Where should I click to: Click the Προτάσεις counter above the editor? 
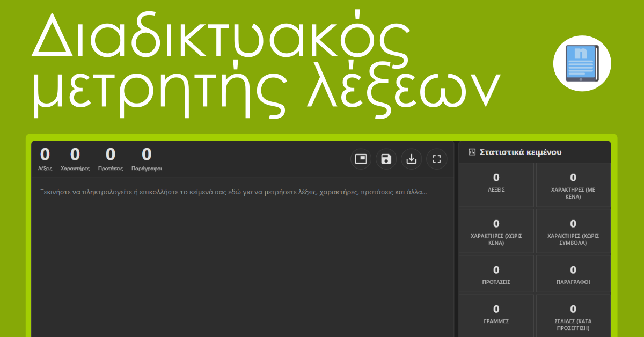[x=111, y=159]
